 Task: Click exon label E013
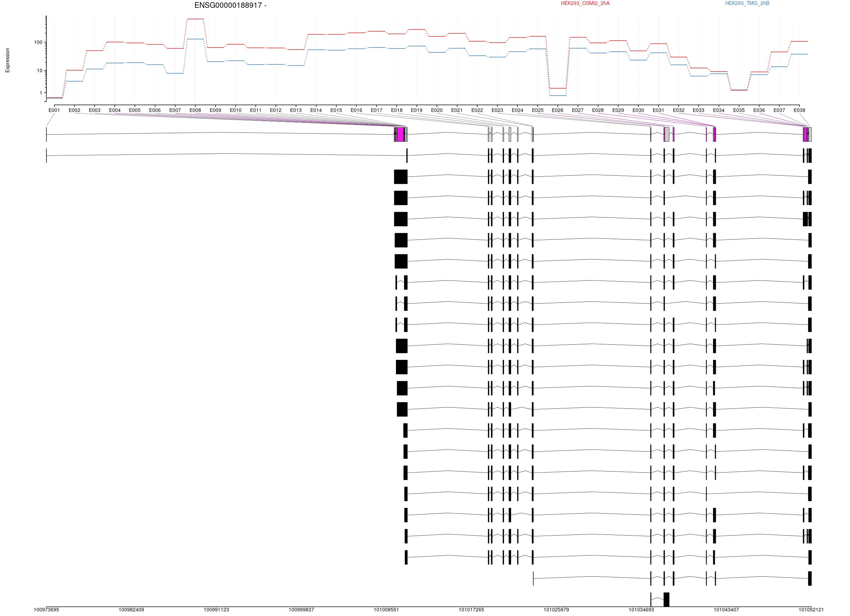pyautogui.click(x=296, y=110)
